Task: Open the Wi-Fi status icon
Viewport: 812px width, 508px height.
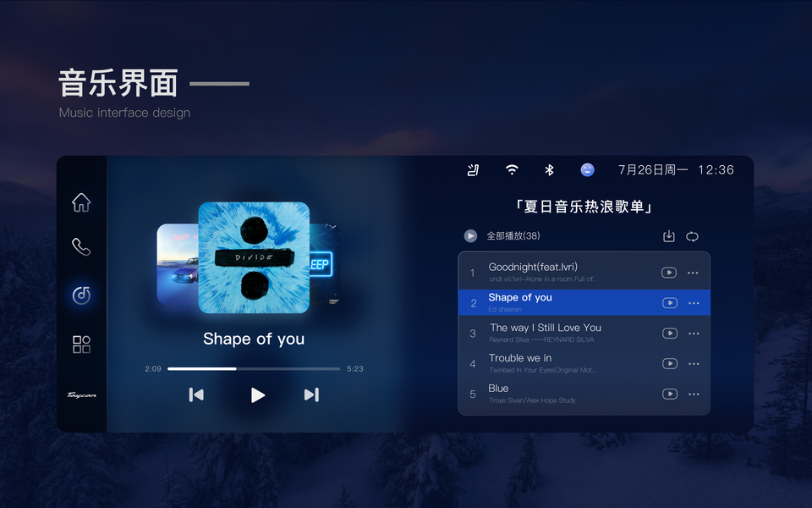Action: click(512, 169)
